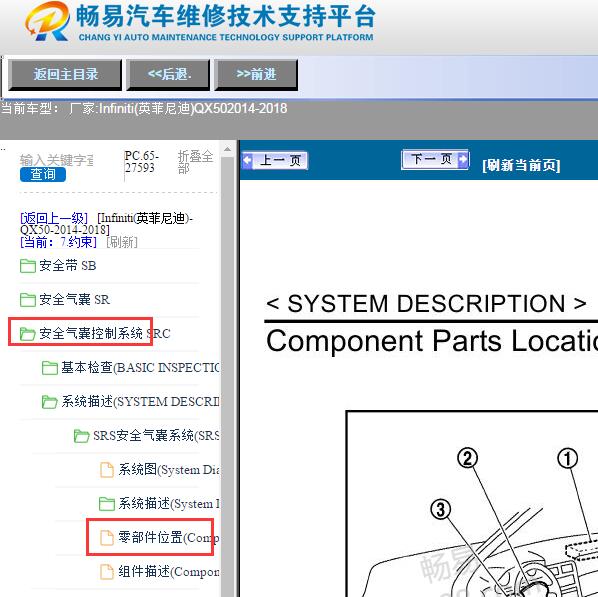598x597 pixels.
Task: Open the 系统描述(System folder icon
Action: pos(107,504)
